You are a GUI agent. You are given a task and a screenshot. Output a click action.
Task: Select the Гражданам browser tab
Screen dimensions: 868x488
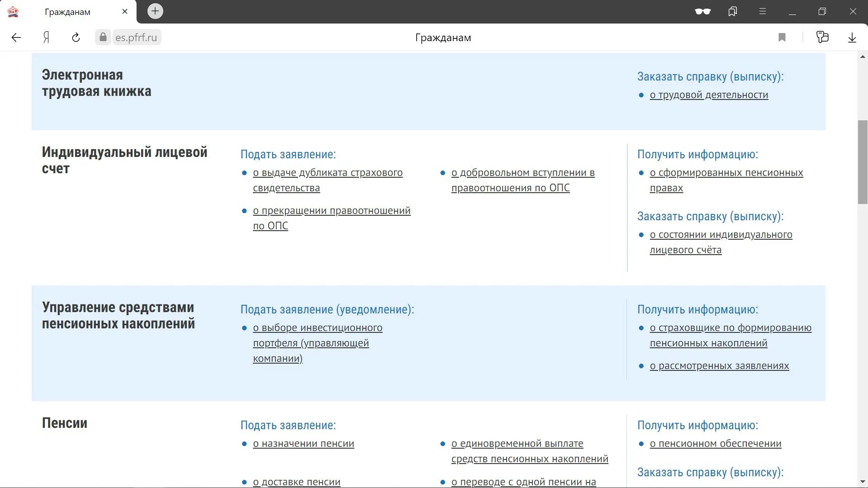[68, 12]
